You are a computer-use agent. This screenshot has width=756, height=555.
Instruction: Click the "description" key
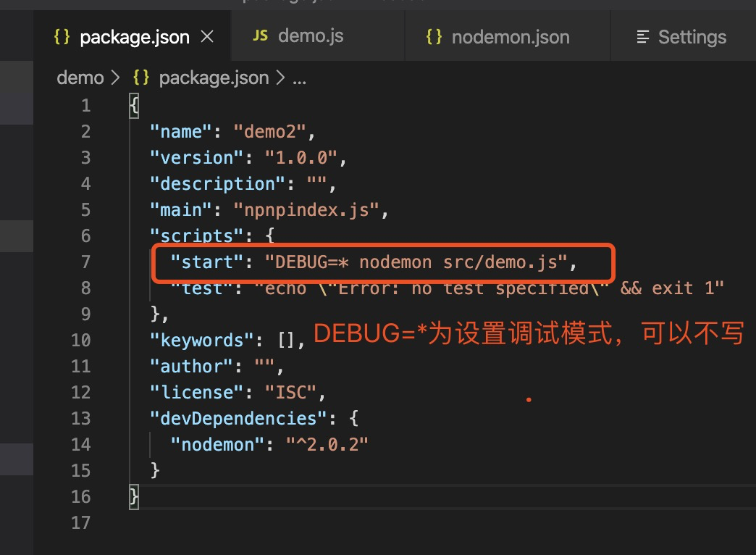(217, 184)
